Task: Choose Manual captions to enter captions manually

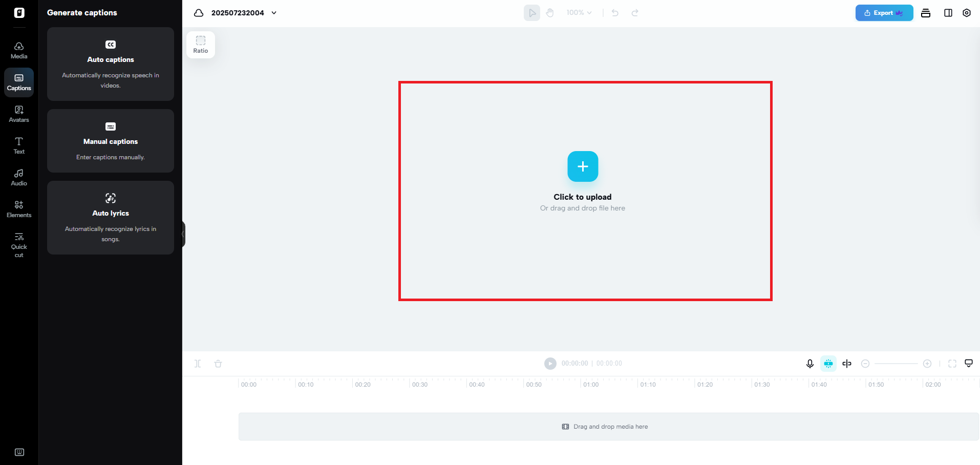Action: tap(110, 141)
